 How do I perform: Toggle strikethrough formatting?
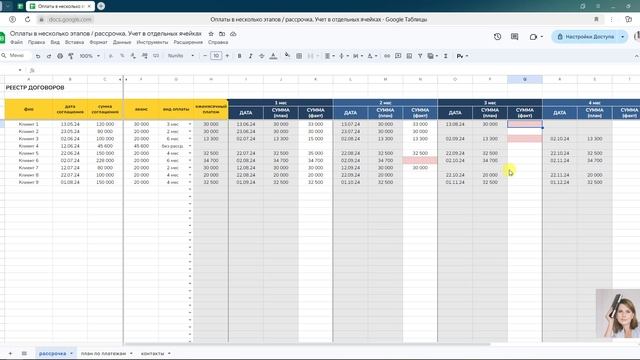[x=262, y=56]
